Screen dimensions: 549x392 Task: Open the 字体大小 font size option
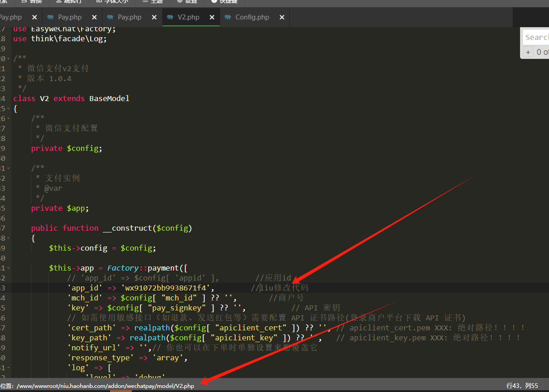(112, 2)
